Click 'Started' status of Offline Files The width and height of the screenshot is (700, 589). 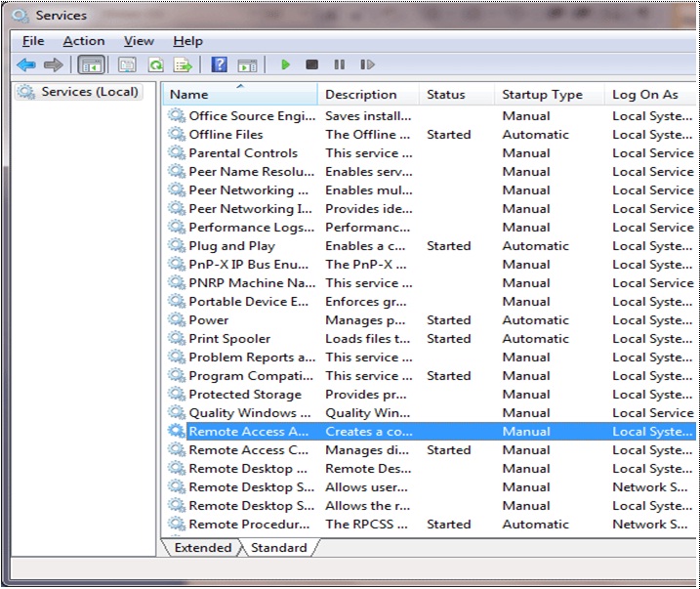click(449, 135)
